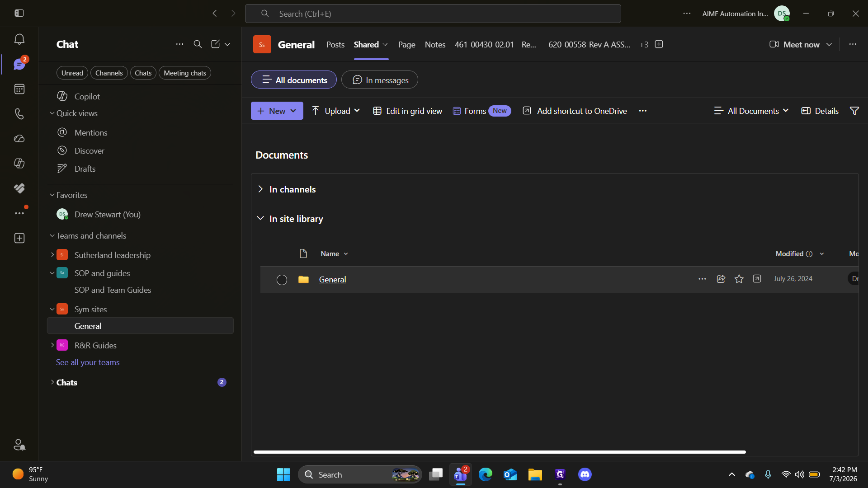Click the search magnifier in the Chat header

tap(198, 44)
